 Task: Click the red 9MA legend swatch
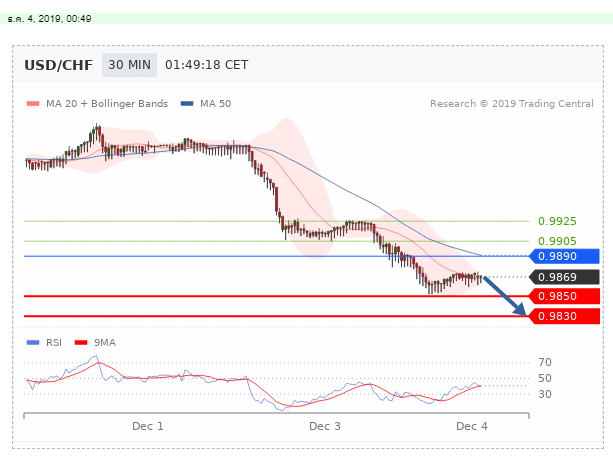click(x=81, y=343)
